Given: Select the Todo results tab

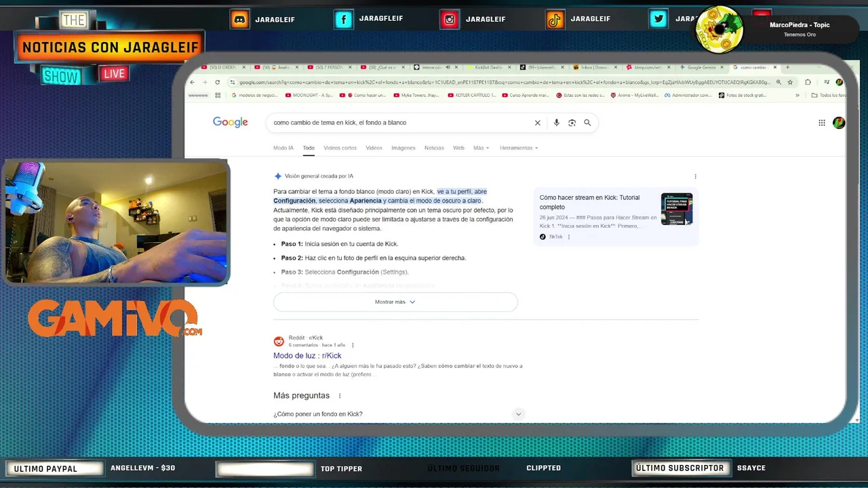Looking at the screenshot, I should [x=309, y=148].
